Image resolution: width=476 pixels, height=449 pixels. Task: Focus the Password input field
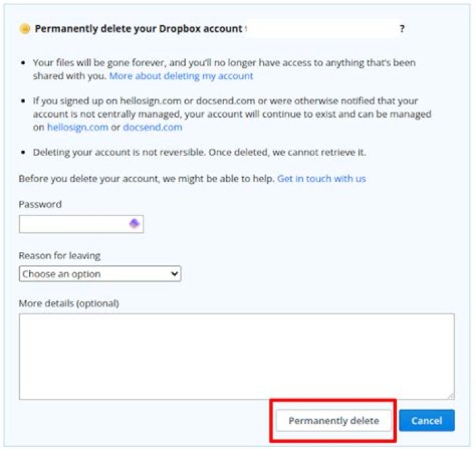pyautogui.click(x=73, y=224)
